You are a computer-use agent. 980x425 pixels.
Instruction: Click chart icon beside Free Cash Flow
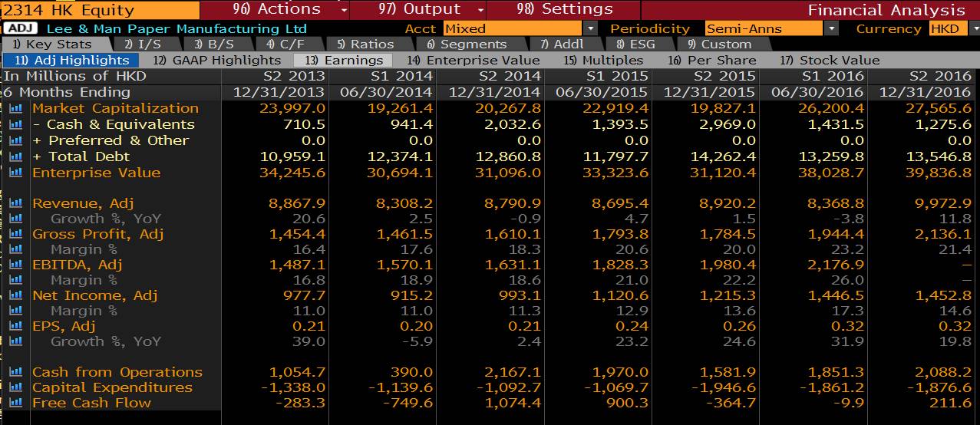[x=15, y=403]
